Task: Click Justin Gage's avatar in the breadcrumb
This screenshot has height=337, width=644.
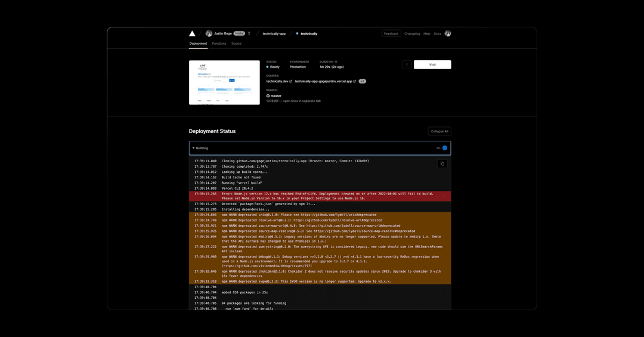Action: coord(209,33)
